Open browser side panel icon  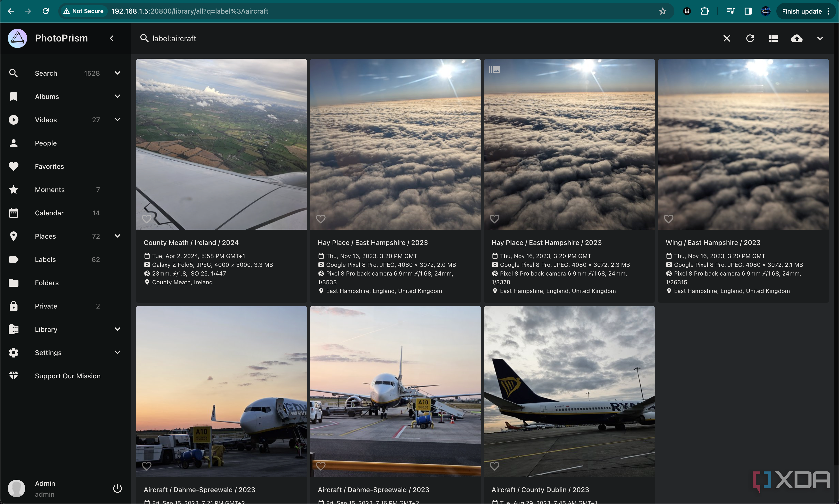coord(748,11)
